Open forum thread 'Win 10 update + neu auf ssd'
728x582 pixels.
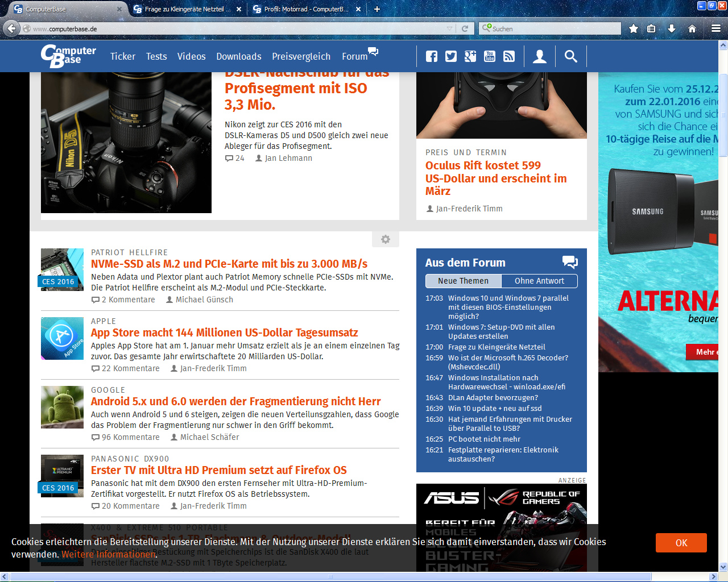[495, 408]
